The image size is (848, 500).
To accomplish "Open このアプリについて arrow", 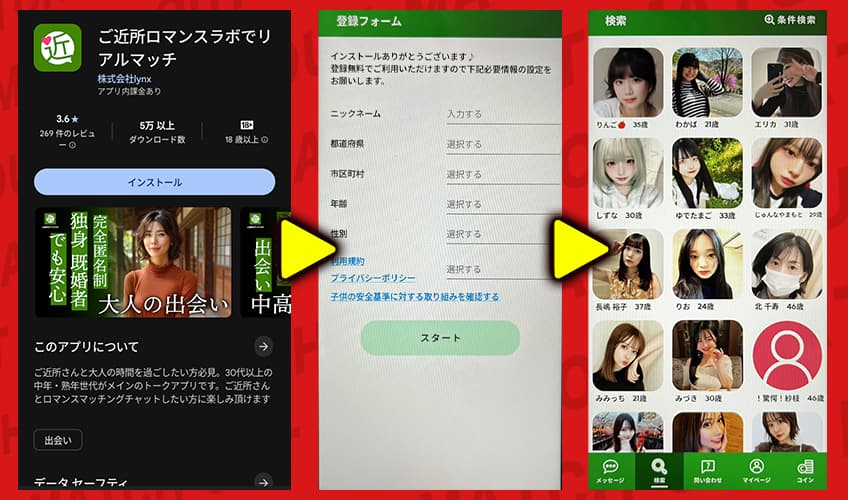I will [263, 346].
